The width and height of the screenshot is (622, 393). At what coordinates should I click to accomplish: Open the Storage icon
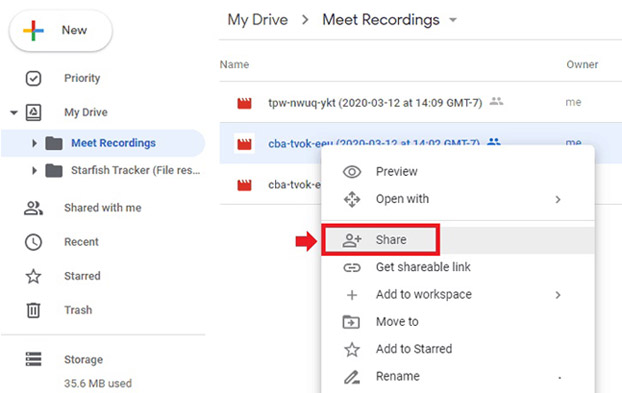coord(33,359)
